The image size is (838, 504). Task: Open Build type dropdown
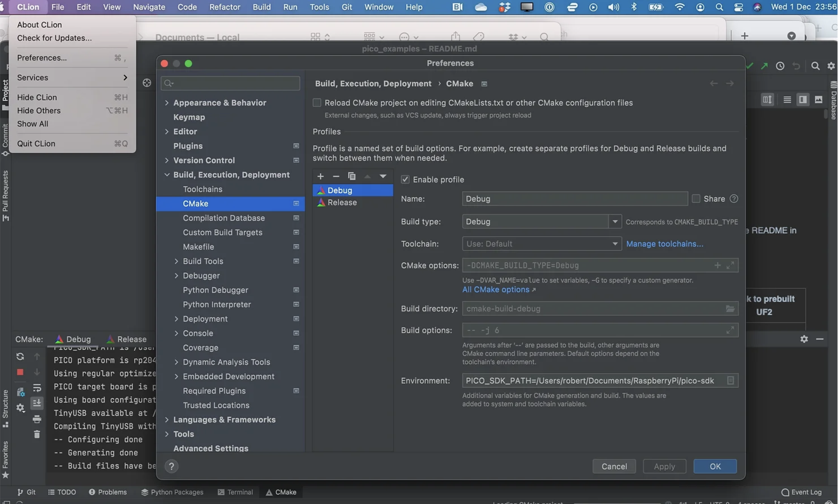542,221
